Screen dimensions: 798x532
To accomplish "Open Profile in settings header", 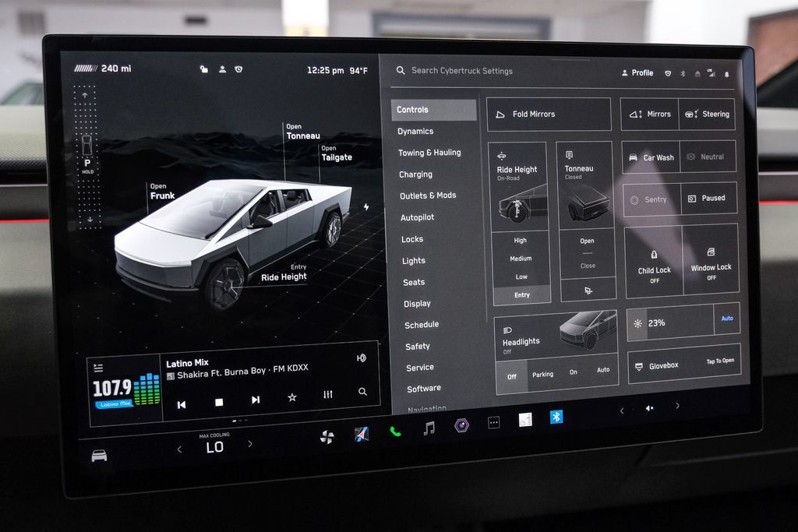I will tap(637, 72).
